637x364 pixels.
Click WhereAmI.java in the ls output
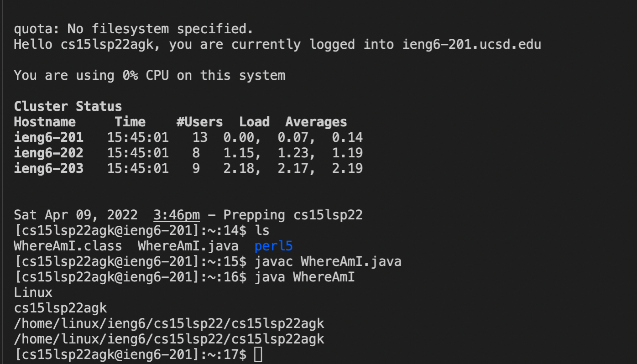pos(188,246)
